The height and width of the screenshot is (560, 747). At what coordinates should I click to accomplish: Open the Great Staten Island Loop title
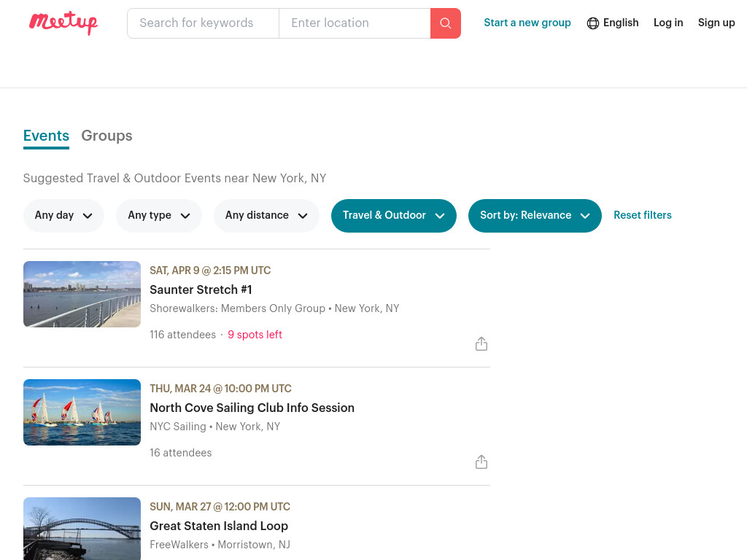pyautogui.click(x=219, y=526)
